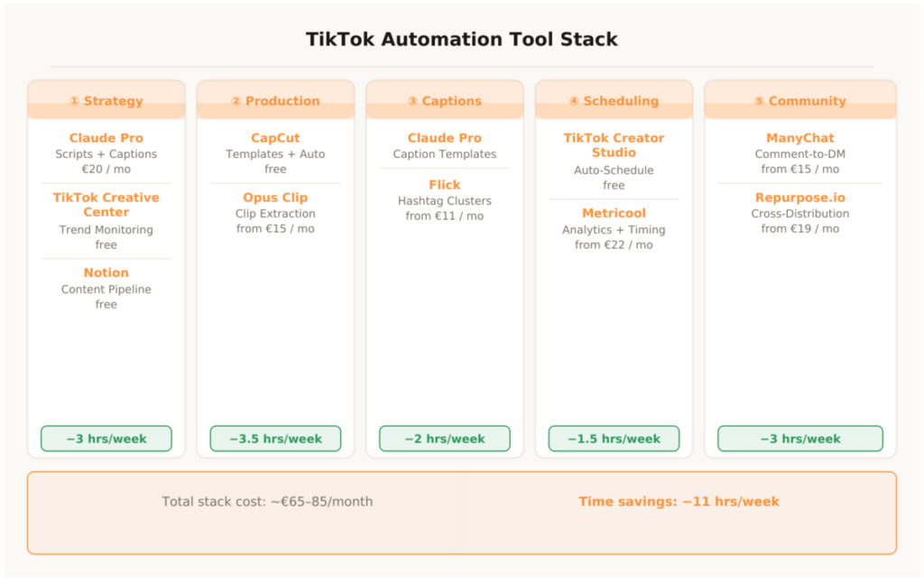Viewport: 924px width, 584px height.
Task: Click the '−3 hrs/week' badge under Strategy
Action: click(x=106, y=439)
